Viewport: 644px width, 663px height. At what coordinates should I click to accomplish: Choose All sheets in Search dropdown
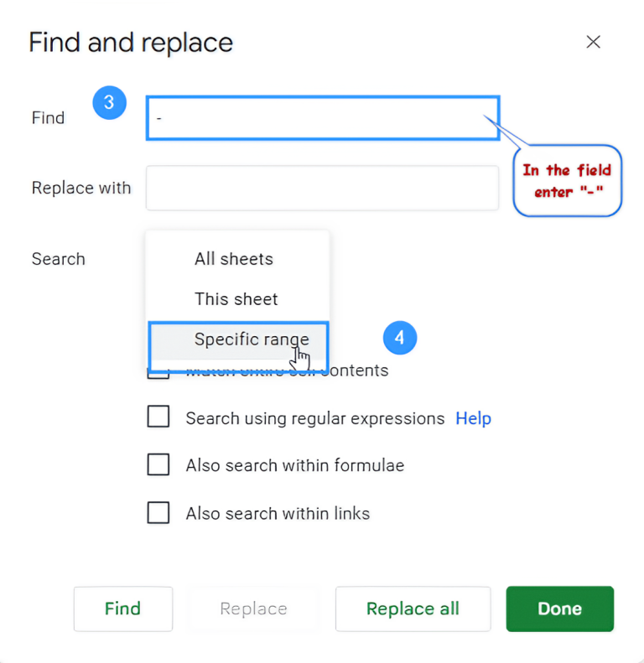tap(234, 259)
